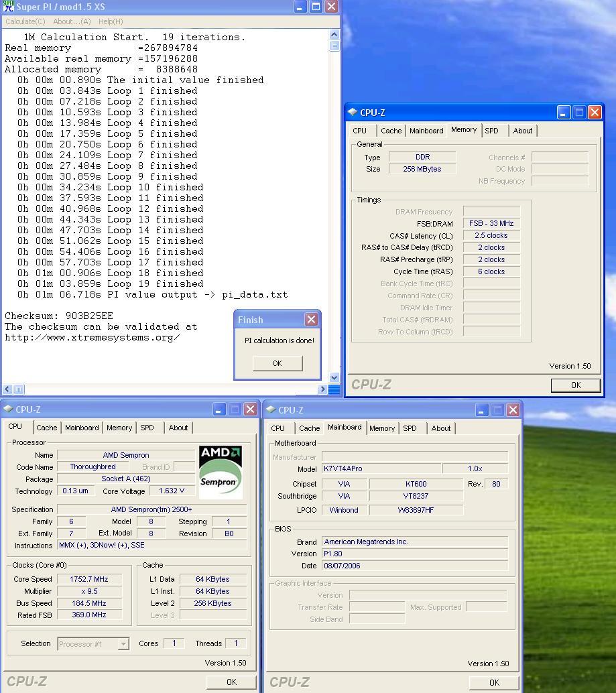The width and height of the screenshot is (616, 693).
Task: Click the Core Voltage 1.632 V value
Action: click(x=172, y=491)
